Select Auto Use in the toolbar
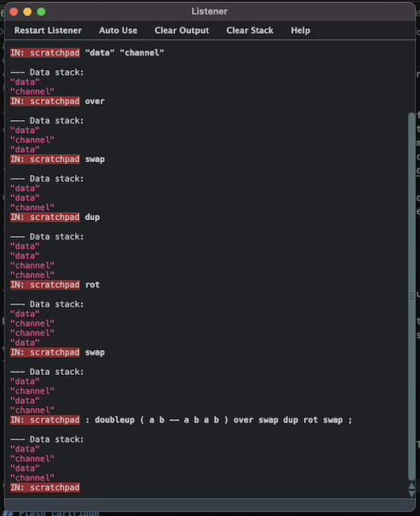Screen dimensions: 420x516 119,31
